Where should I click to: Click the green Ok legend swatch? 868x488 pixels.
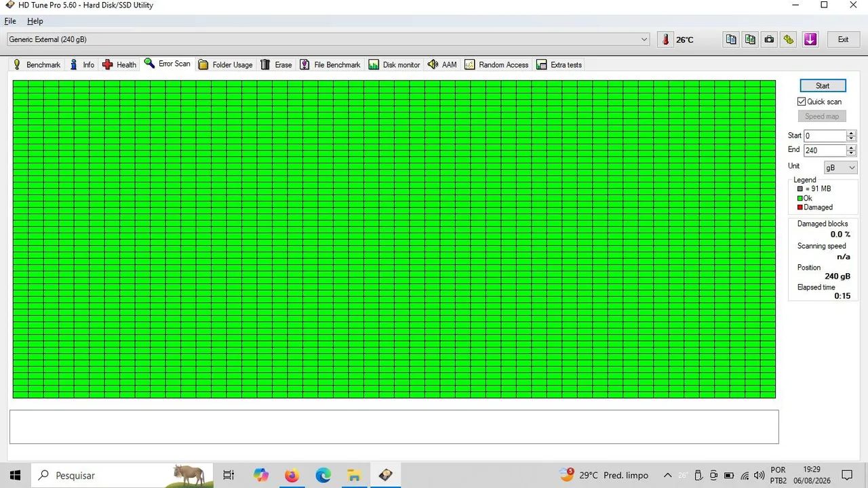point(800,198)
